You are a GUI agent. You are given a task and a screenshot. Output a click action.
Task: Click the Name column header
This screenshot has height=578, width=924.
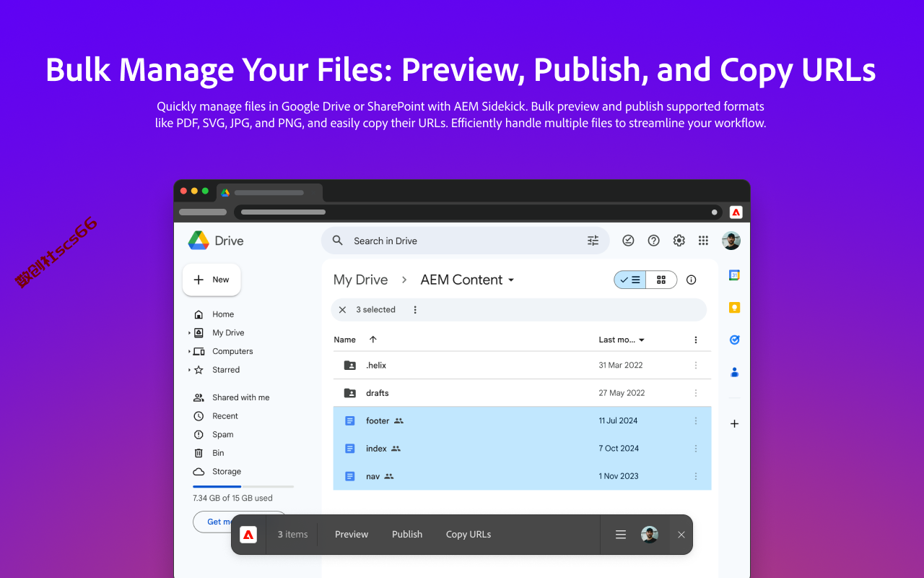tap(344, 340)
